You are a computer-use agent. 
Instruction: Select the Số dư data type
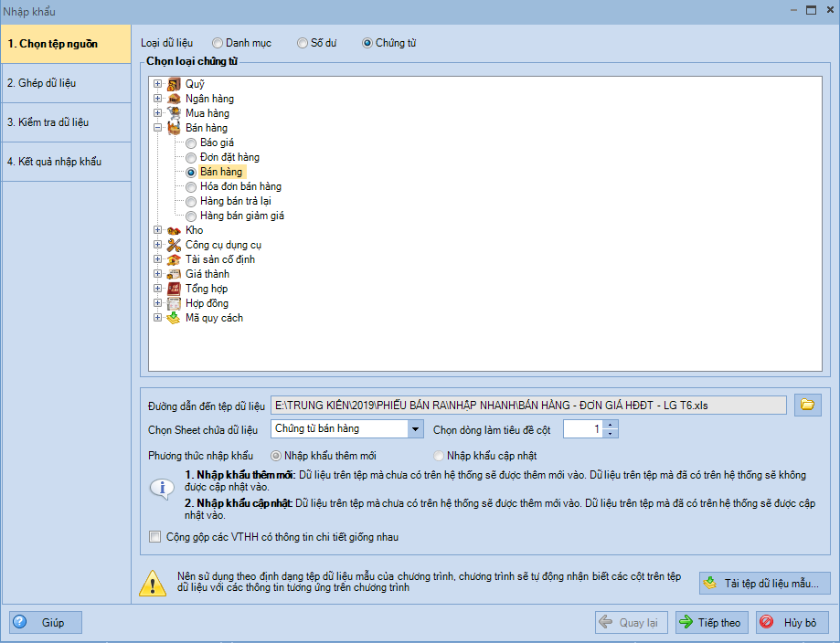pos(303,43)
